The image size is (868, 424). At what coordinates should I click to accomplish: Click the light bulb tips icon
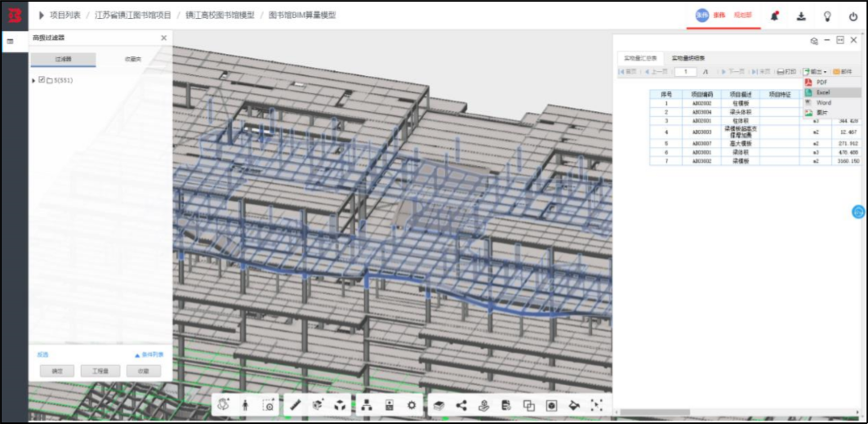[x=828, y=16]
